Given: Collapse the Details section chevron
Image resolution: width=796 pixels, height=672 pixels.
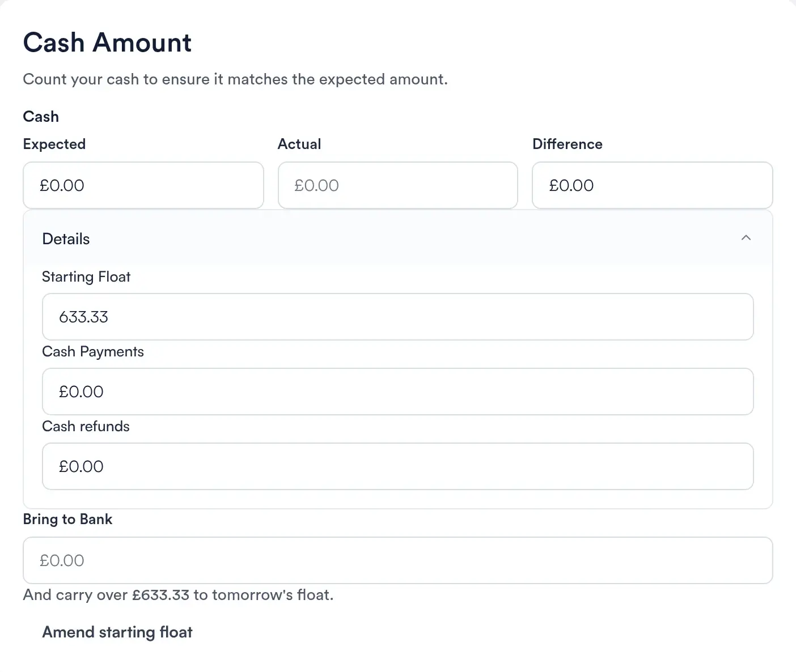Looking at the screenshot, I should [746, 238].
